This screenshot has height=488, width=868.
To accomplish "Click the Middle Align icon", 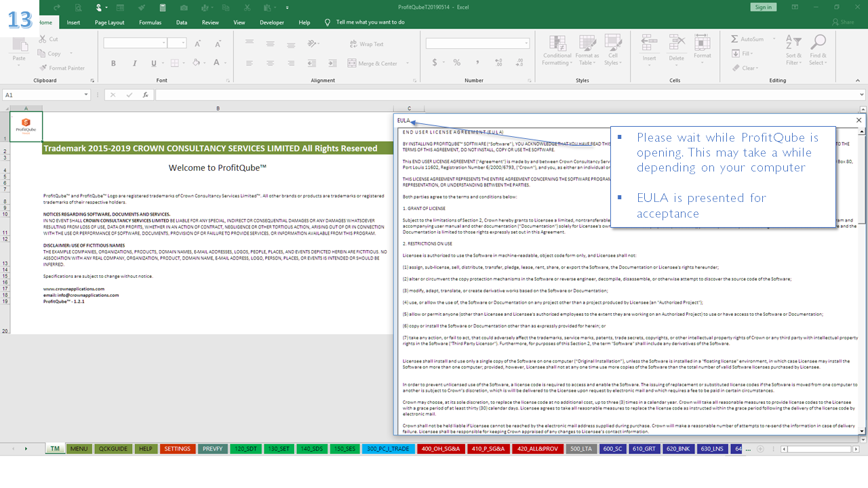I will pos(270,43).
